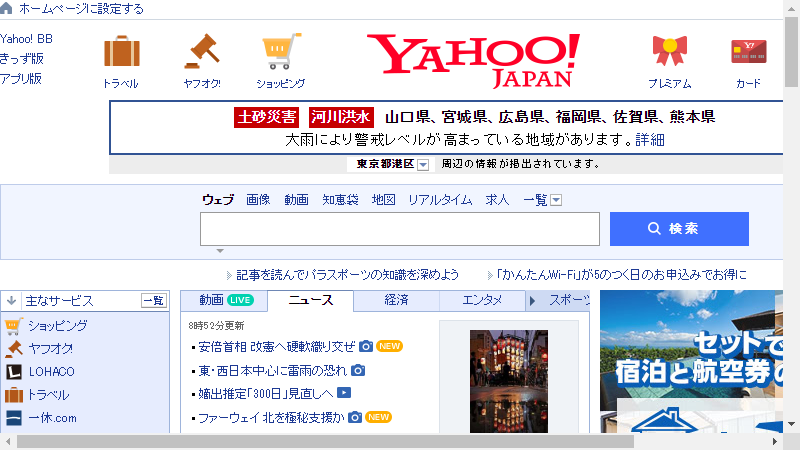Image resolution: width=800 pixels, height=450 pixels.
Task: Click the 河川洪水 red warning label
Action: click(x=341, y=117)
